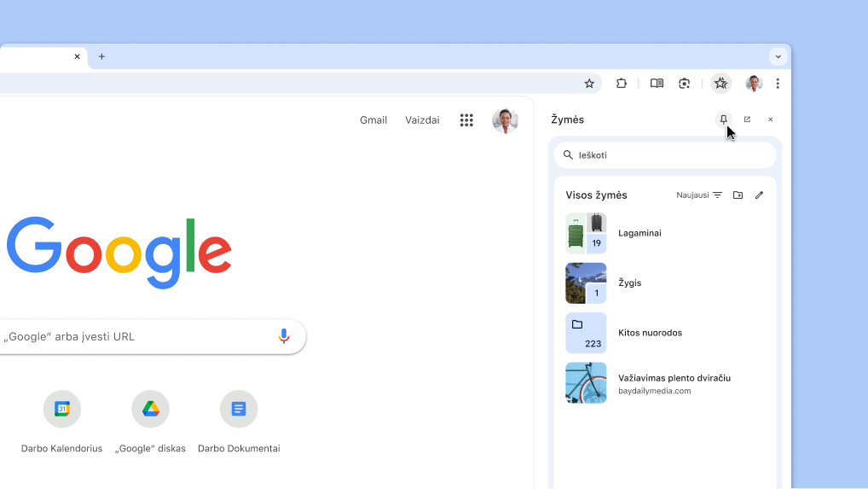Open the reading mode book icon
Screen dimensions: 868x489
tap(657, 84)
